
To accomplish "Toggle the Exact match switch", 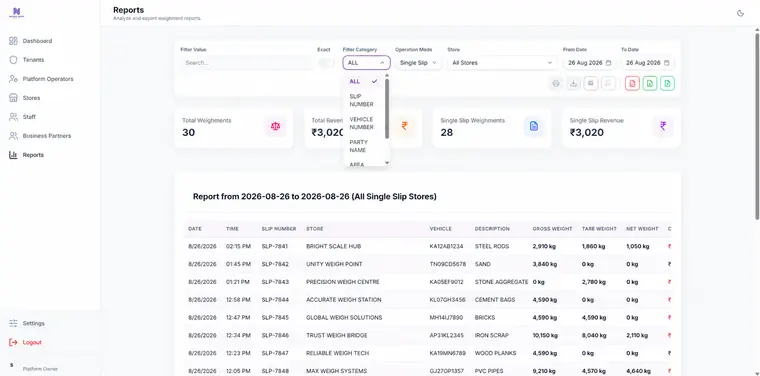I will tap(326, 63).
